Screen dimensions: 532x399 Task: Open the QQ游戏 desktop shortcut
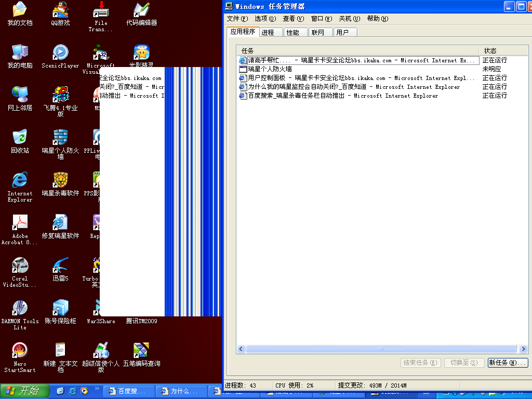(60, 14)
